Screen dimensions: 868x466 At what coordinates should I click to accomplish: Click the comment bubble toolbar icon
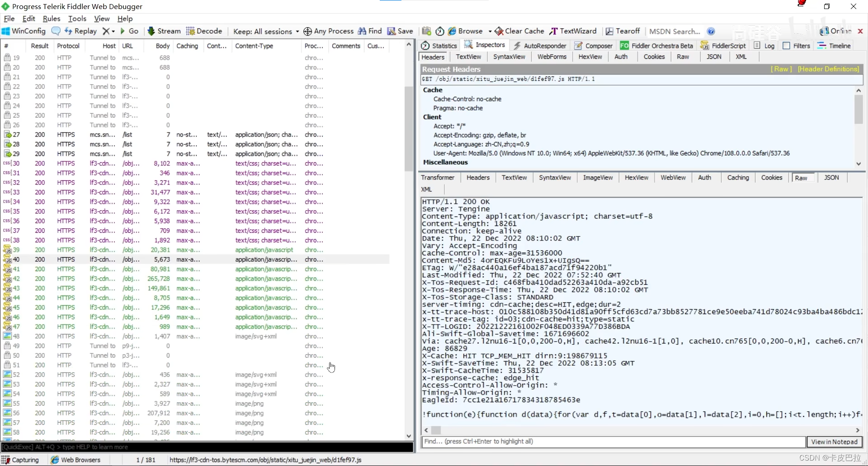coord(56,31)
